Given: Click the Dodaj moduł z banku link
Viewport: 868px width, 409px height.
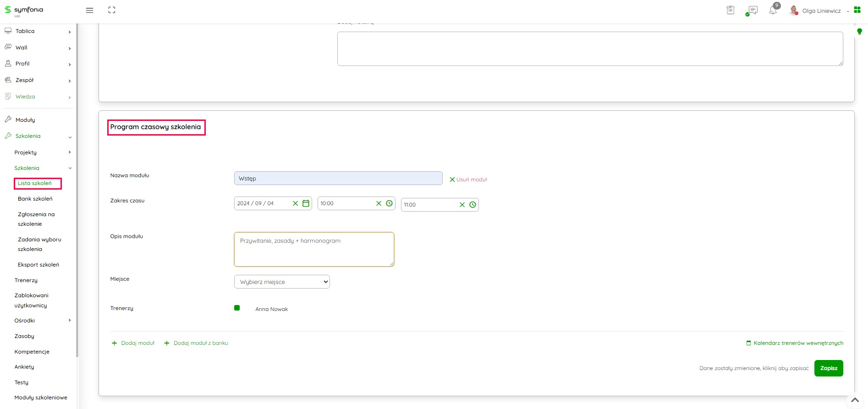Looking at the screenshot, I should [200, 343].
